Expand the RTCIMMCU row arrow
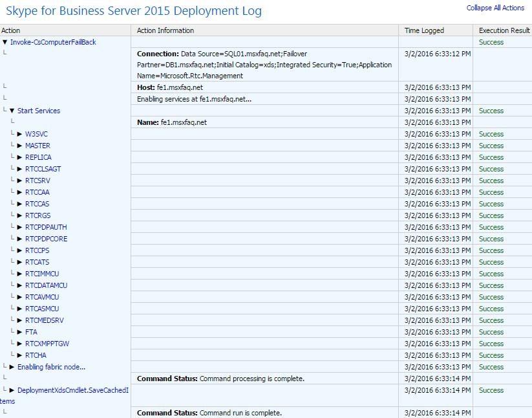The image size is (532, 418). pos(19,274)
